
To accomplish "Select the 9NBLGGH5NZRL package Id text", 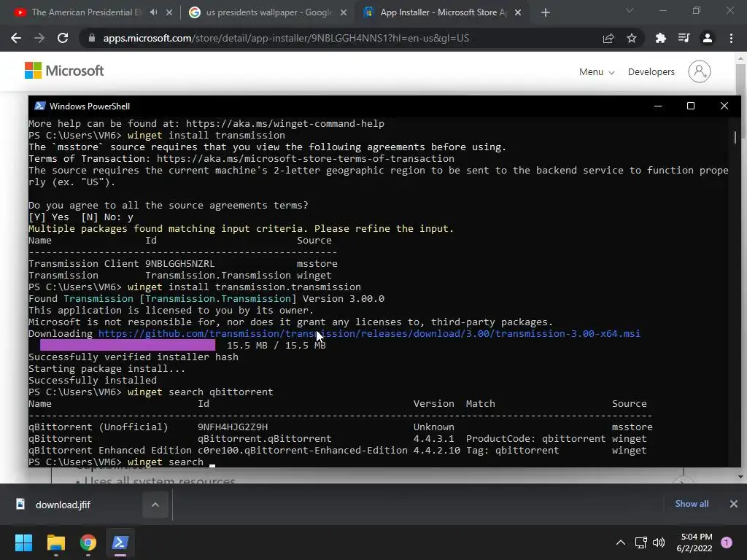I will coord(179,263).
